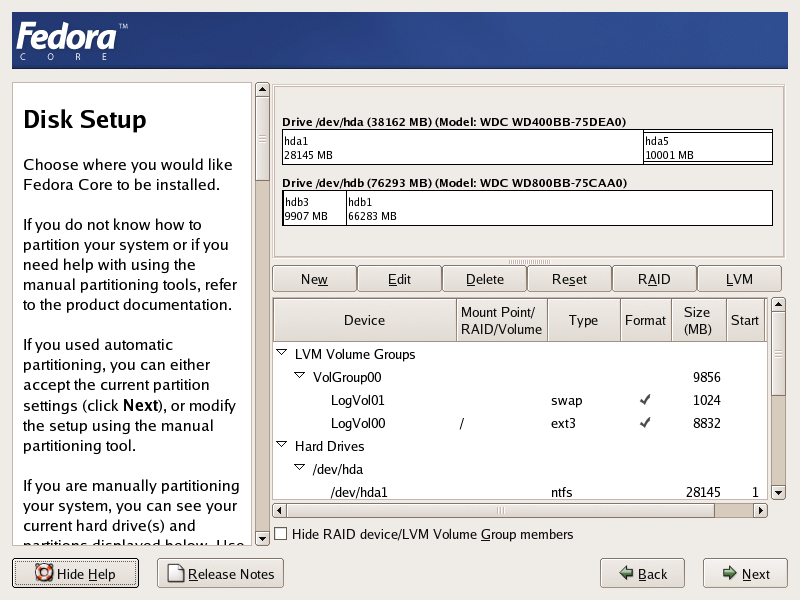Proceed with the Next button

[x=745, y=573]
